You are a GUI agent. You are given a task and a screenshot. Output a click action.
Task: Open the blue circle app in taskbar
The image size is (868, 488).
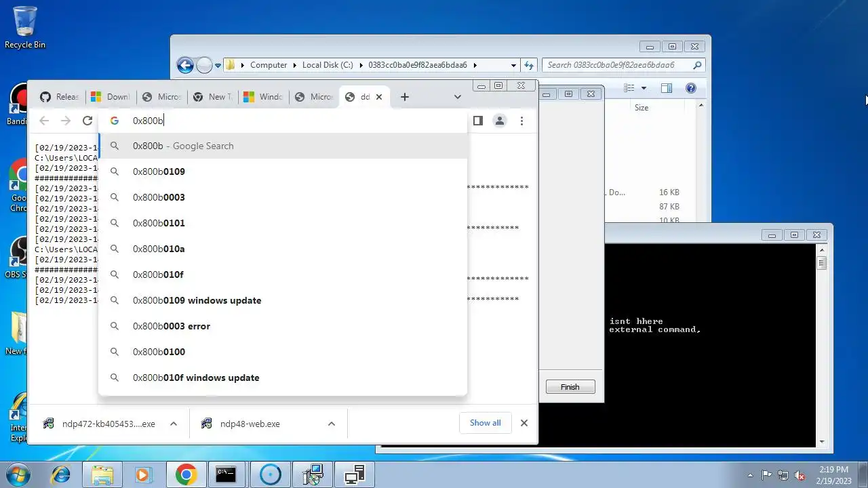pyautogui.click(x=270, y=475)
